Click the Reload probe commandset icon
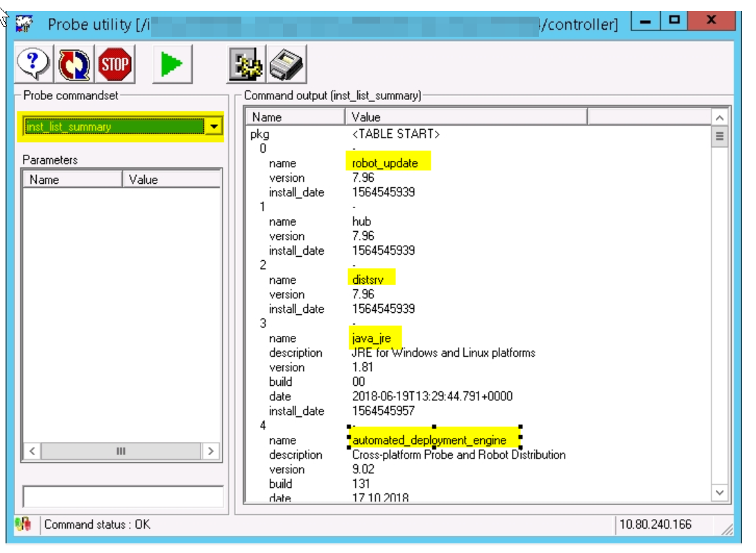756x553 pixels. point(74,65)
